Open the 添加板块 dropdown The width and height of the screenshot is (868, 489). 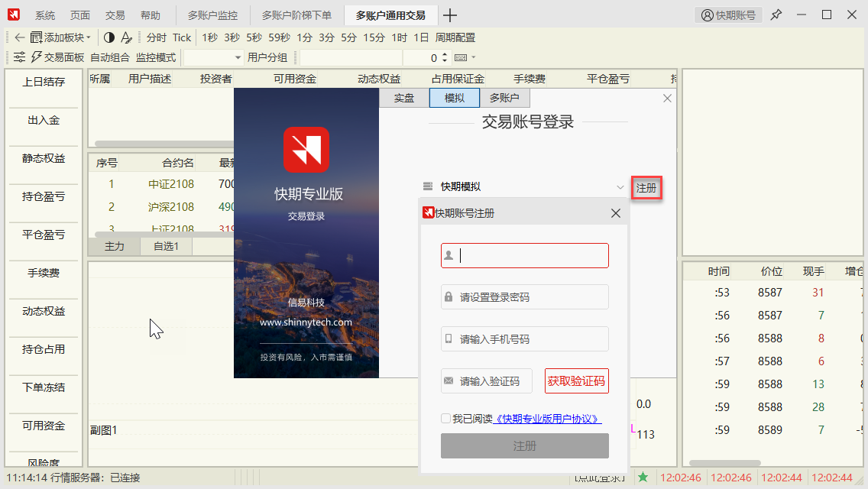pos(60,37)
